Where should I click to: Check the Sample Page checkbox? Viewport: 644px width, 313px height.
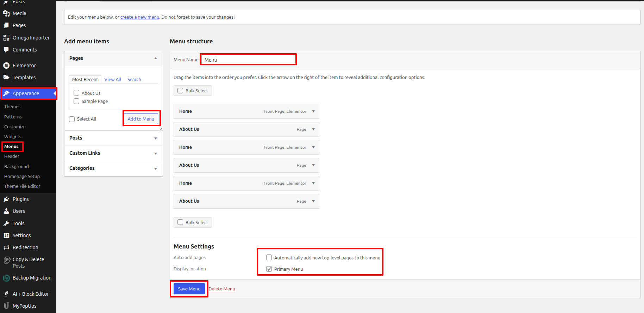(x=76, y=101)
